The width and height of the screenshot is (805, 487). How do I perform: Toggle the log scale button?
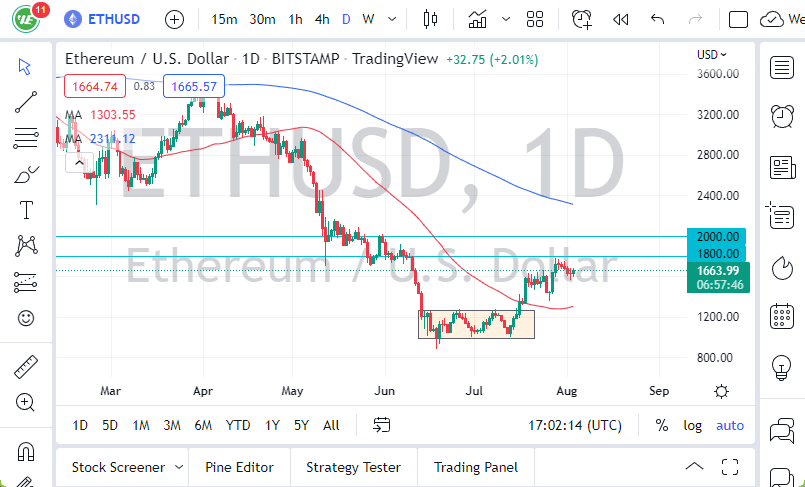[692, 425]
